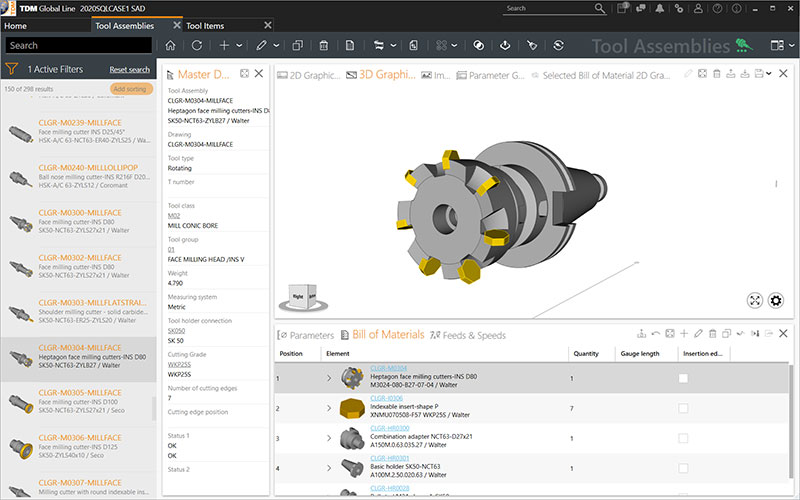Click the Reset search link
This screenshot has width=800, height=500.
[x=129, y=70]
